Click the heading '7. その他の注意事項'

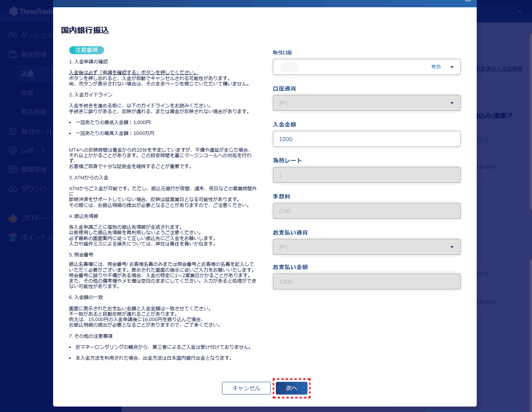pyautogui.click(x=91, y=336)
